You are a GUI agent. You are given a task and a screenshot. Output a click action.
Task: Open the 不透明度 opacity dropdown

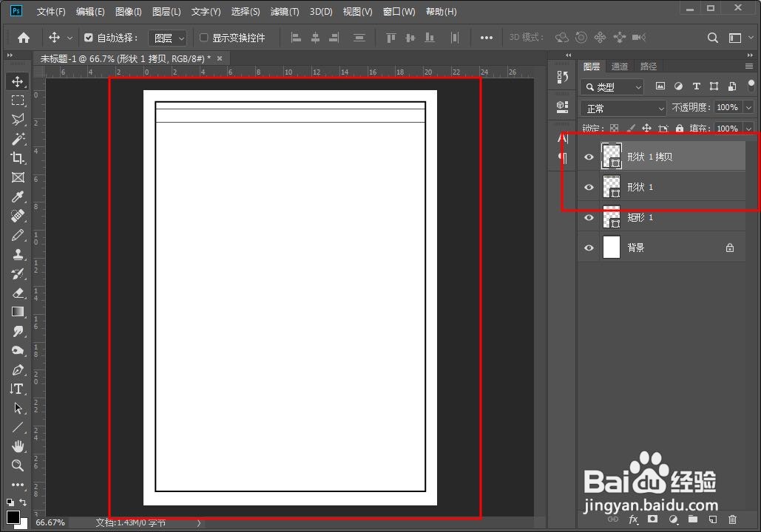[x=748, y=107]
